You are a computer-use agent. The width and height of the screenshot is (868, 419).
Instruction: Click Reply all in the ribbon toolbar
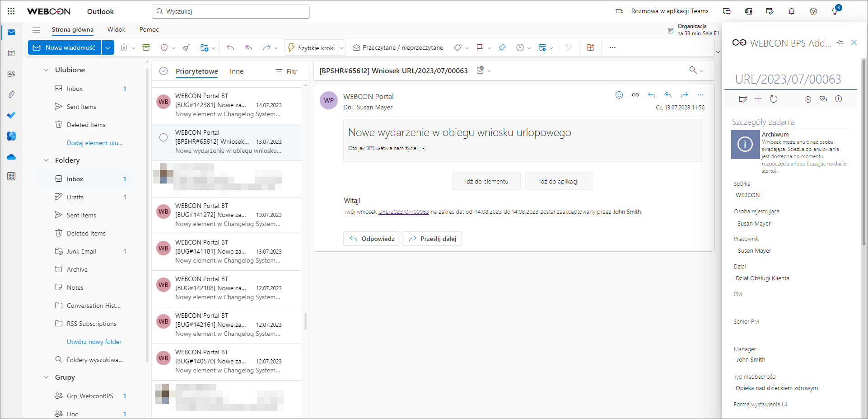pos(248,47)
